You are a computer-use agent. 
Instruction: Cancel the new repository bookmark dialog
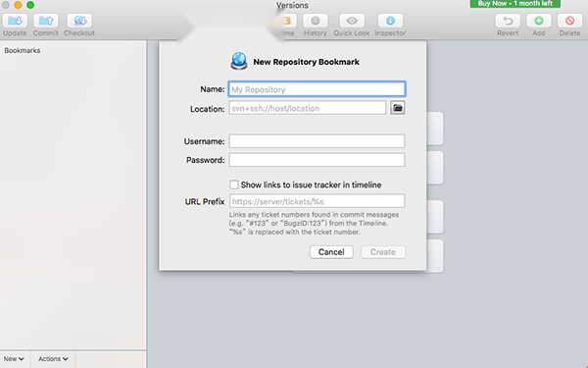pos(331,252)
